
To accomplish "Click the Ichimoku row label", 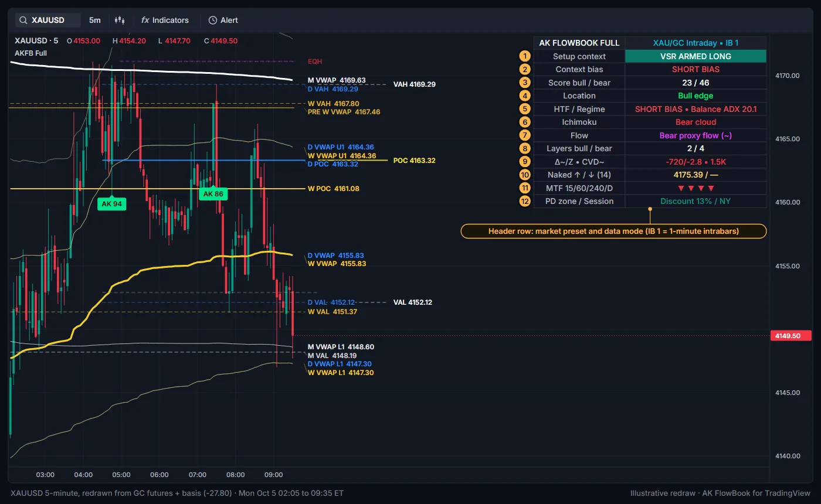I will click(579, 122).
